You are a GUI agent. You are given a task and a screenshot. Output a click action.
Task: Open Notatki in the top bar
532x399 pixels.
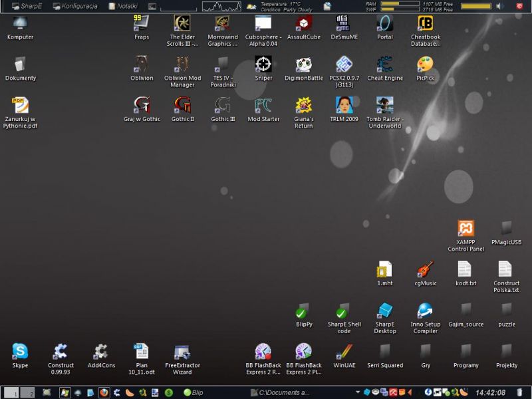click(123, 6)
